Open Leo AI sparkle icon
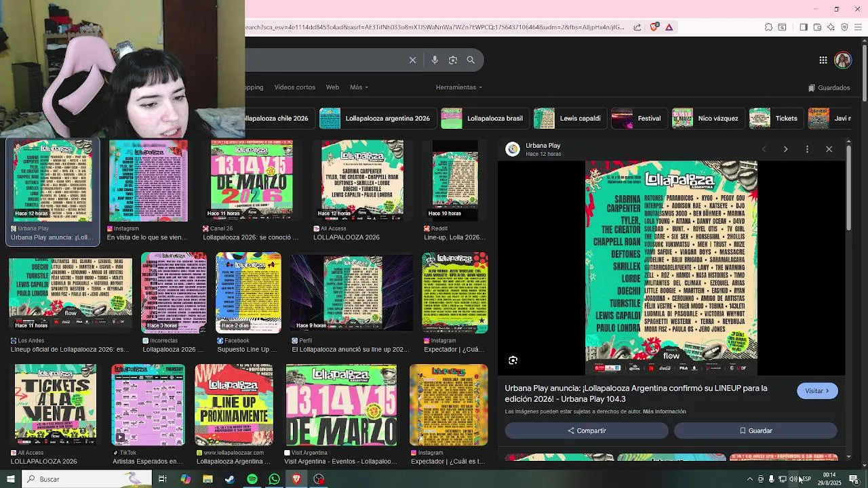This screenshot has height=488, width=868. coord(831,27)
